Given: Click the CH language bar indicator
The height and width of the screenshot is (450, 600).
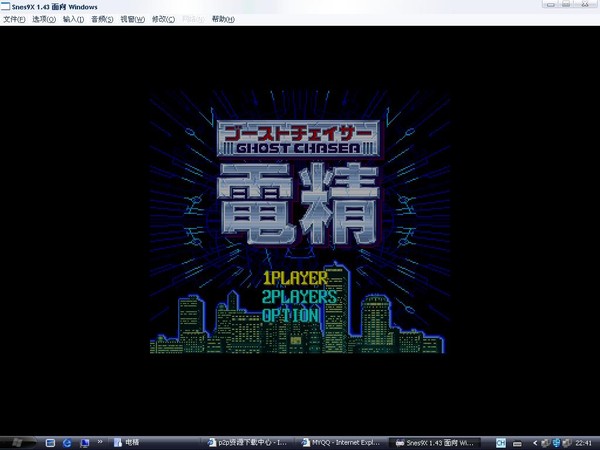Looking at the screenshot, I should pyautogui.click(x=501, y=443).
